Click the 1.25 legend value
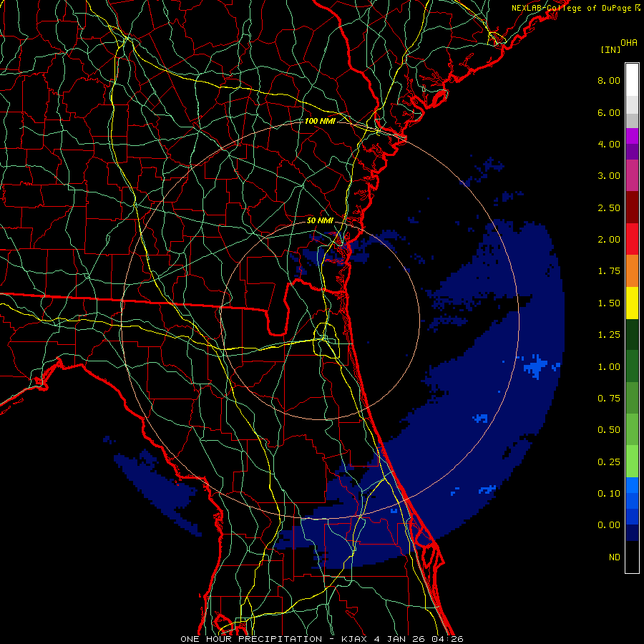The height and width of the screenshot is (644, 644). pos(609,335)
